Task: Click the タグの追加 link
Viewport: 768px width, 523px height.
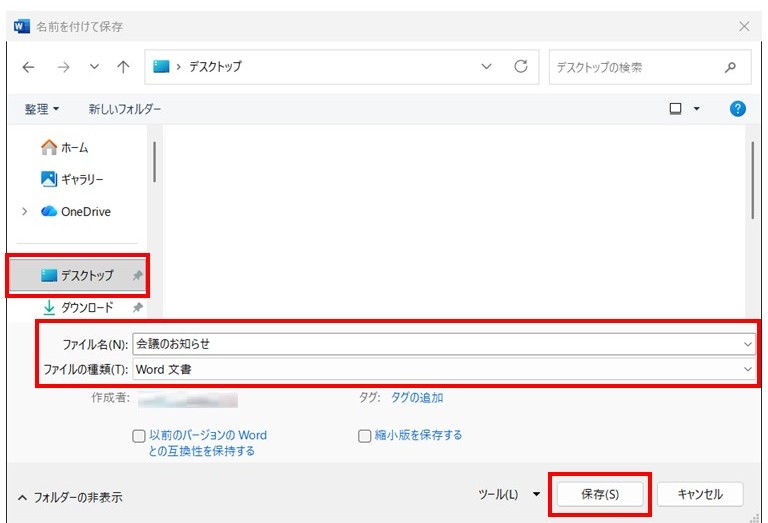Action: [x=417, y=398]
